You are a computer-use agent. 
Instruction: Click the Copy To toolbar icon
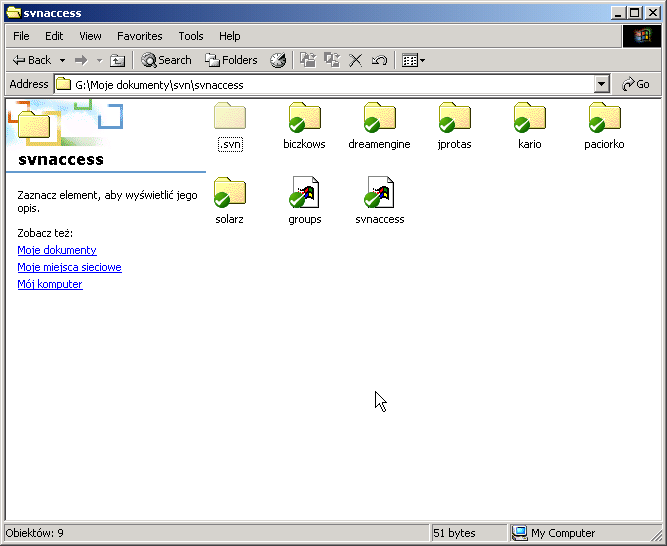332,60
